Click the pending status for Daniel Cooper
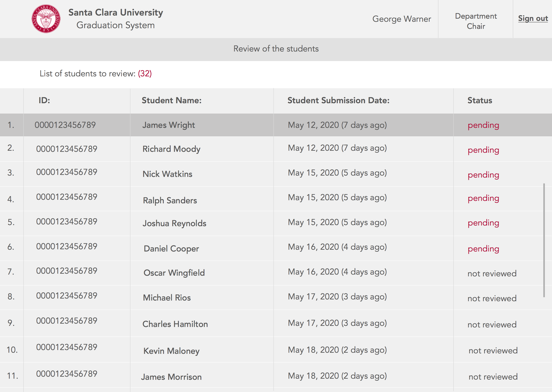 483,249
